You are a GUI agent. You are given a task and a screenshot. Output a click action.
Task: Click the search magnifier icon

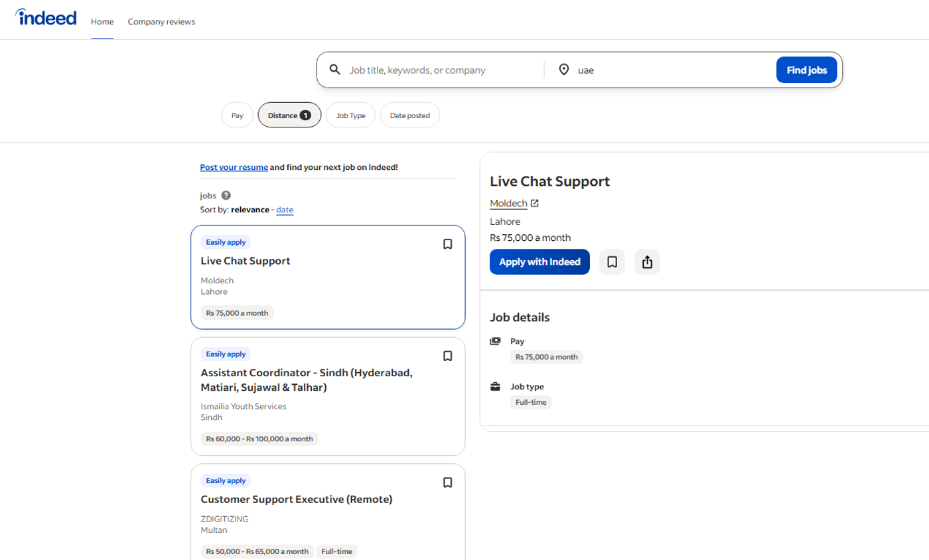[x=335, y=70]
